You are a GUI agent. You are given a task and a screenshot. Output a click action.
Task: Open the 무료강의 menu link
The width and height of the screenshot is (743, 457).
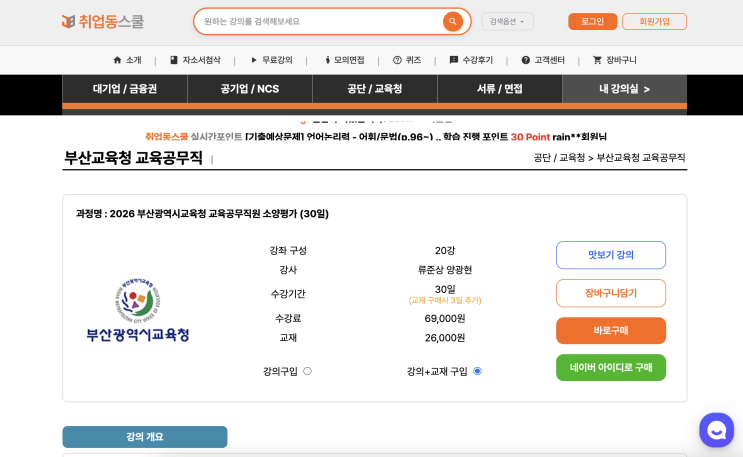[277, 60]
